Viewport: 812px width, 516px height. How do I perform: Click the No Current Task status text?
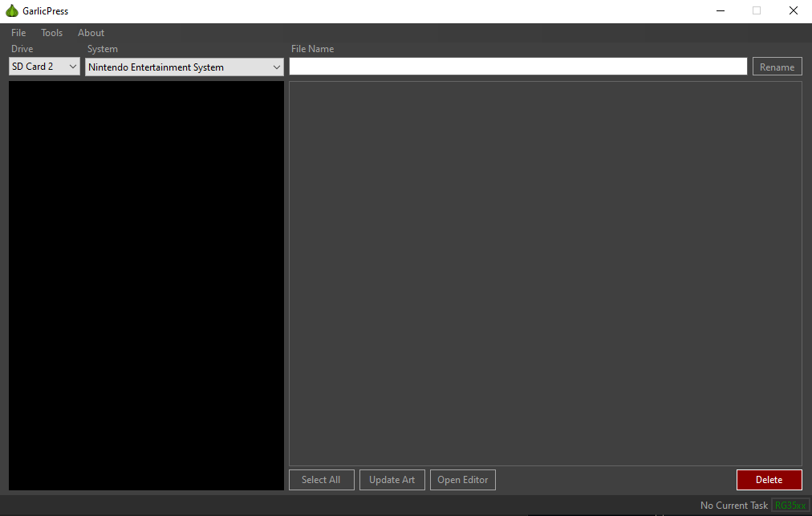point(733,505)
